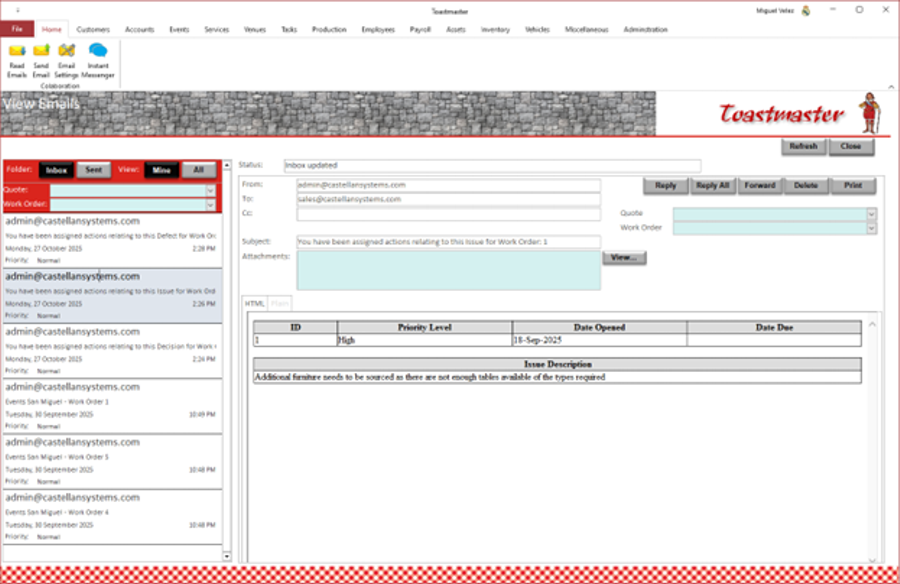900x584 pixels.
Task: Switch to the Customers ribbon tab
Action: pyautogui.click(x=93, y=29)
